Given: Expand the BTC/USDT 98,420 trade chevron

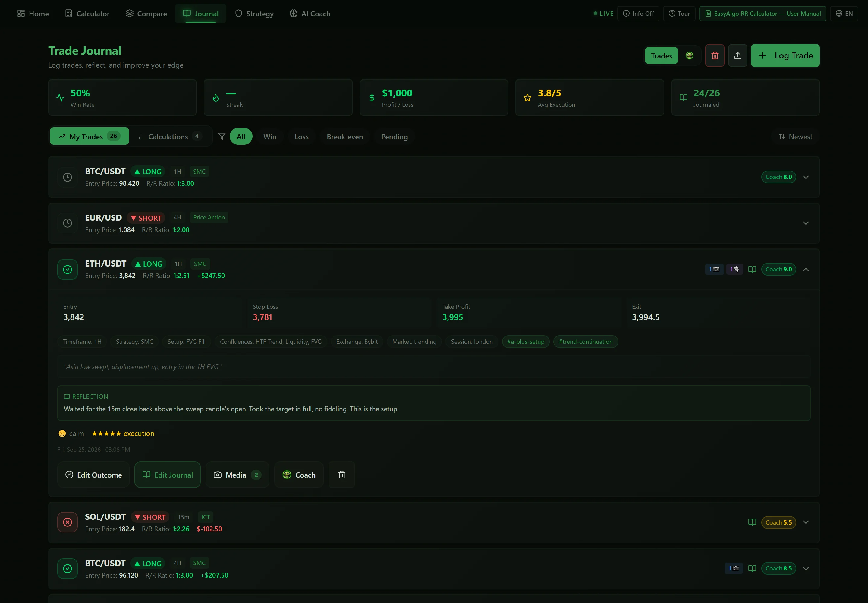Looking at the screenshot, I should click(x=806, y=177).
